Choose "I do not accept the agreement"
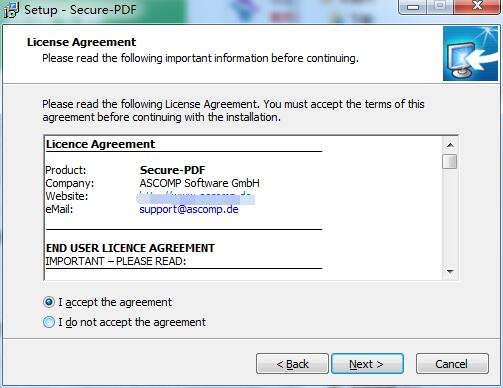 coord(49,322)
